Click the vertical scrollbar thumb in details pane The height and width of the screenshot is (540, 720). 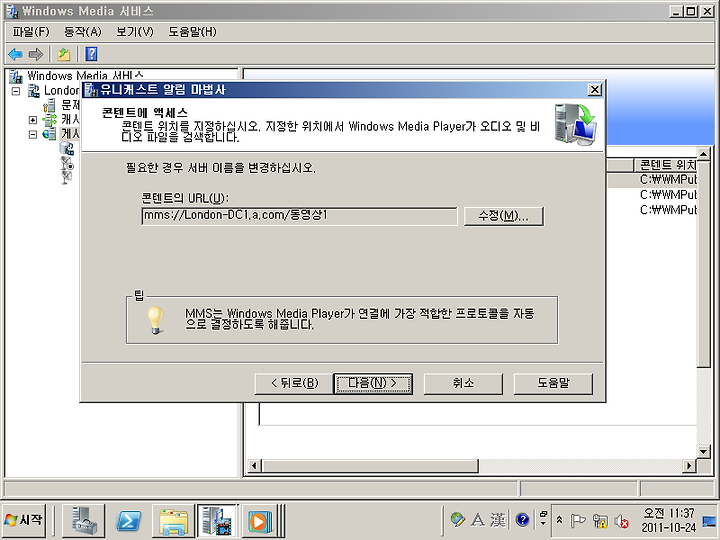[703, 264]
